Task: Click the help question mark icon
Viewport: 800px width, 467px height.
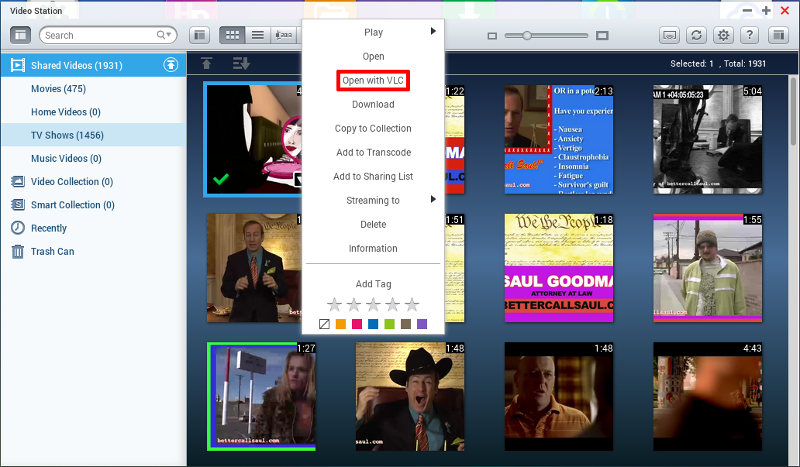Action: 749,35
